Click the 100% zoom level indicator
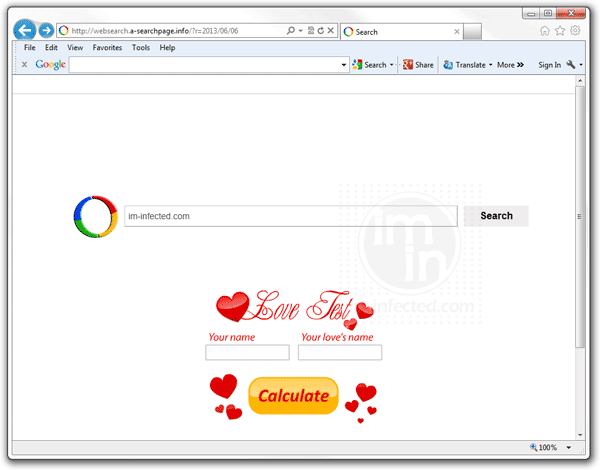Screen dimensions: 600x470 544,447
